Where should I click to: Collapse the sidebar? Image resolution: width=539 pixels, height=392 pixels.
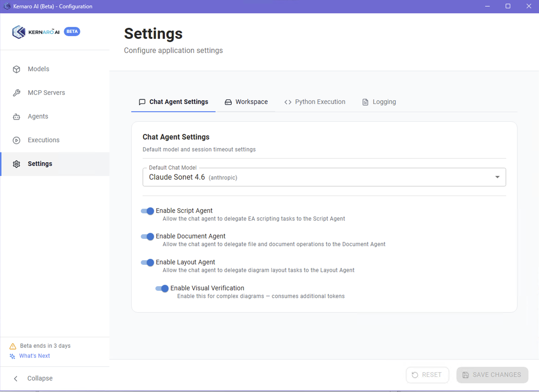(x=55, y=379)
